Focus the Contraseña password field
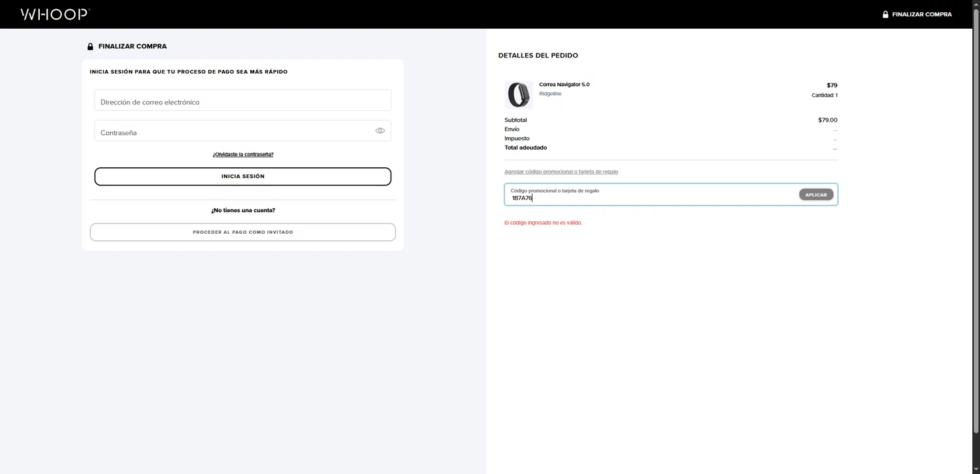 point(243,131)
